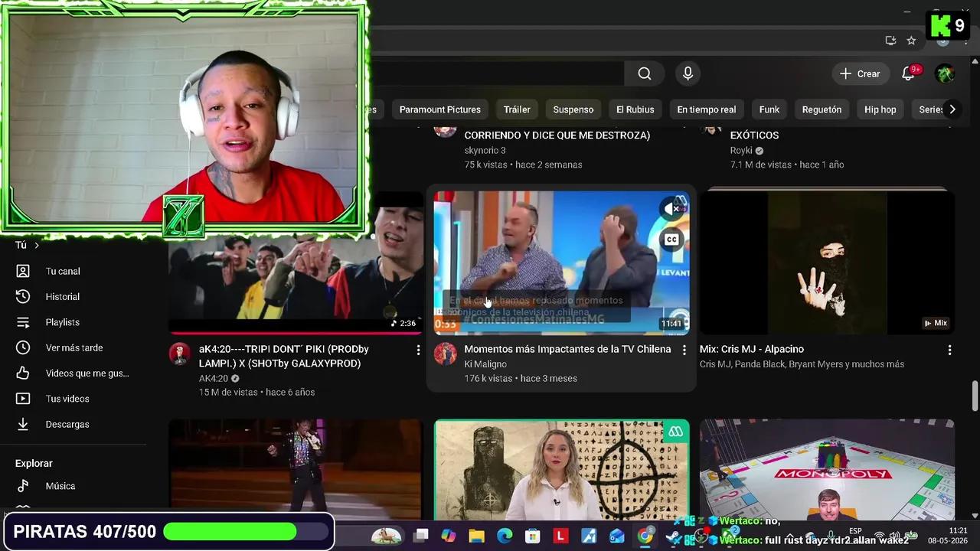Launch Microsoft Edge from the taskbar

tap(505, 536)
